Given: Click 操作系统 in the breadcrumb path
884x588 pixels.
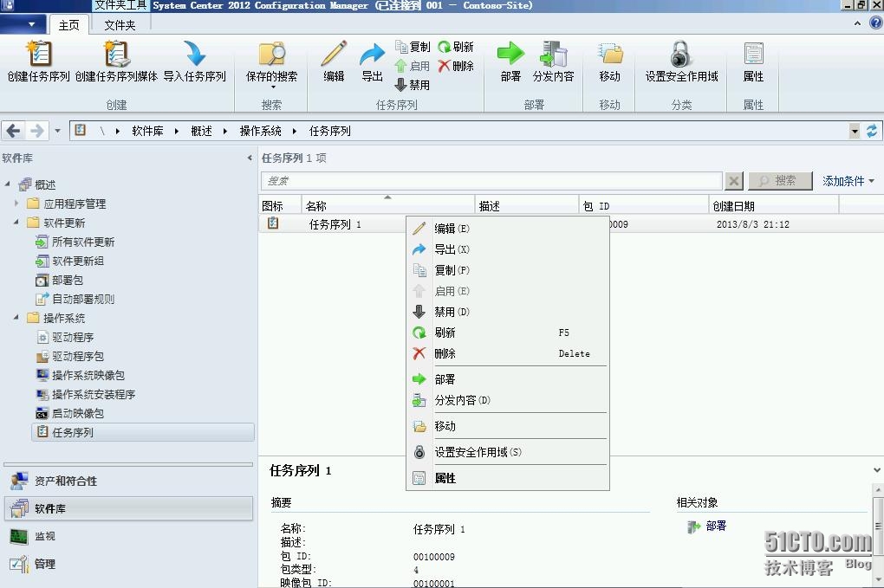Looking at the screenshot, I should [260, 132].
